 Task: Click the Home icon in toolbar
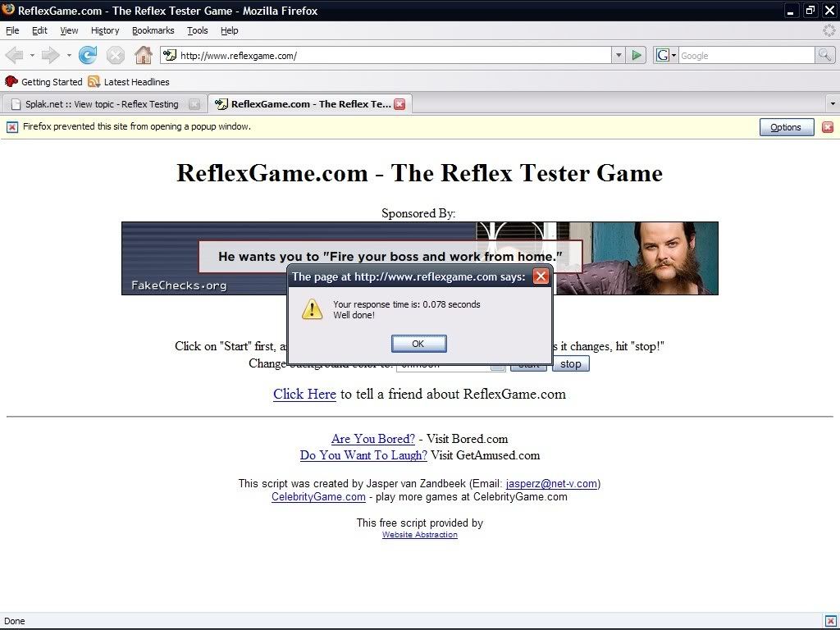(144, 55)
